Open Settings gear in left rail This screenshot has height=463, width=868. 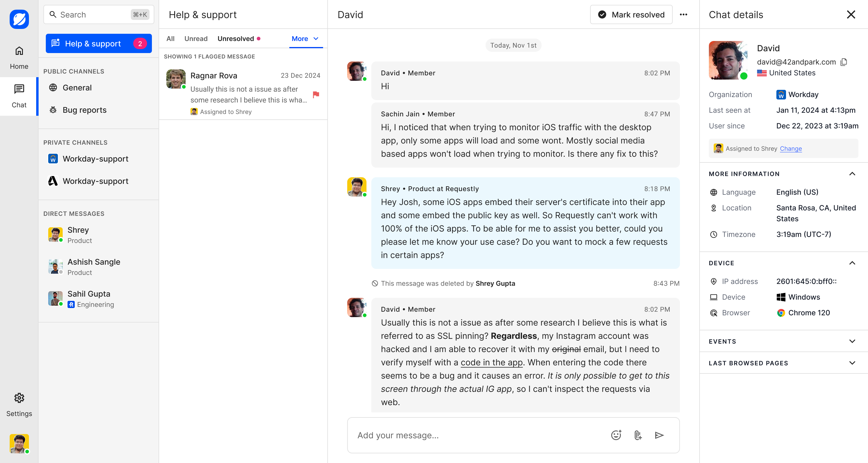[x=19, y=398]
